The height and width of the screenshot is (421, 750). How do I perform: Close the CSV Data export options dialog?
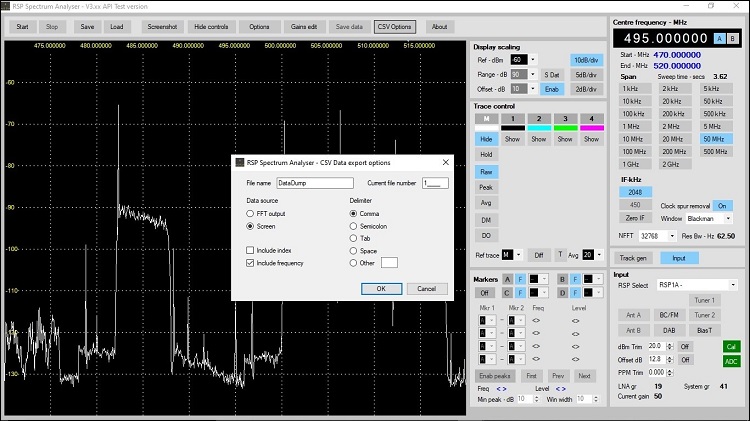pyautogui.click(x=446, y=162)
